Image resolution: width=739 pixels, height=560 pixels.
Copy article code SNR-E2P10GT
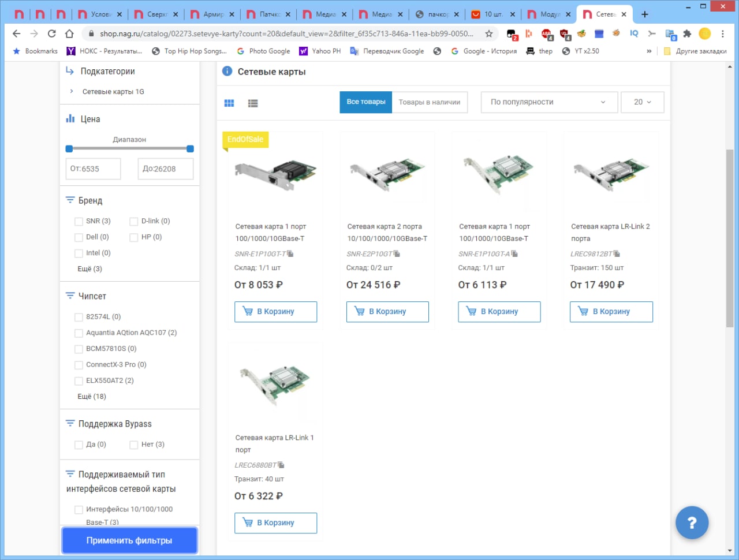(397, 253)
